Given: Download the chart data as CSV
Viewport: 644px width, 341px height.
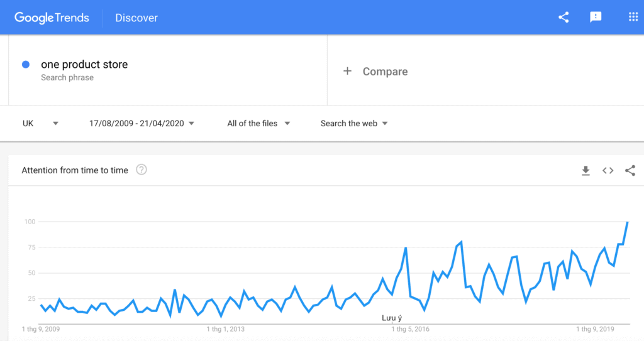Looking at the screenshot, I should point(586,171).
